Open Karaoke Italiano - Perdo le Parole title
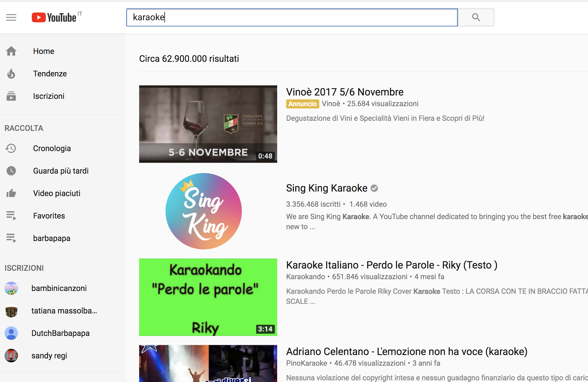The image size is (588, 382). pos(392,265)
